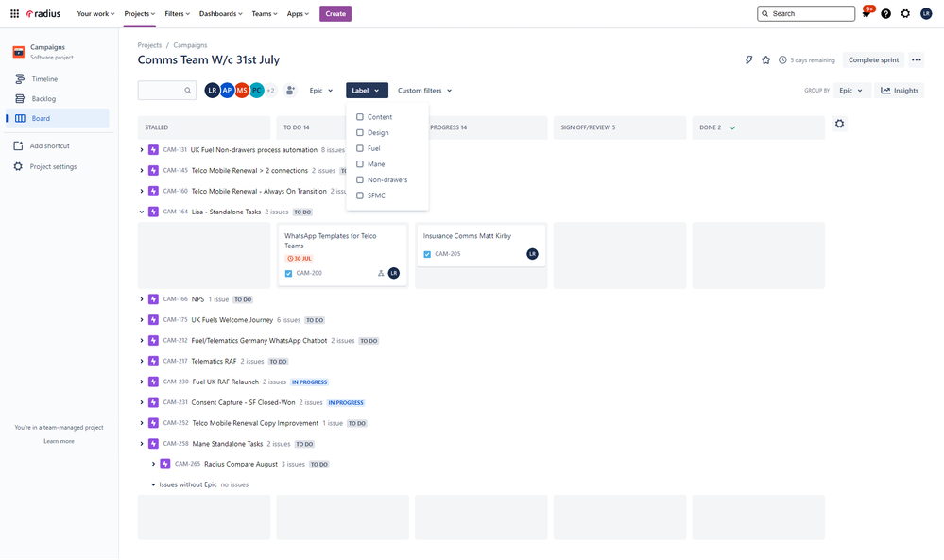Image resolution: width=944 pixels, height=560 pixels.
Task: Filter by PC assignee avatar
Action: 256,91
